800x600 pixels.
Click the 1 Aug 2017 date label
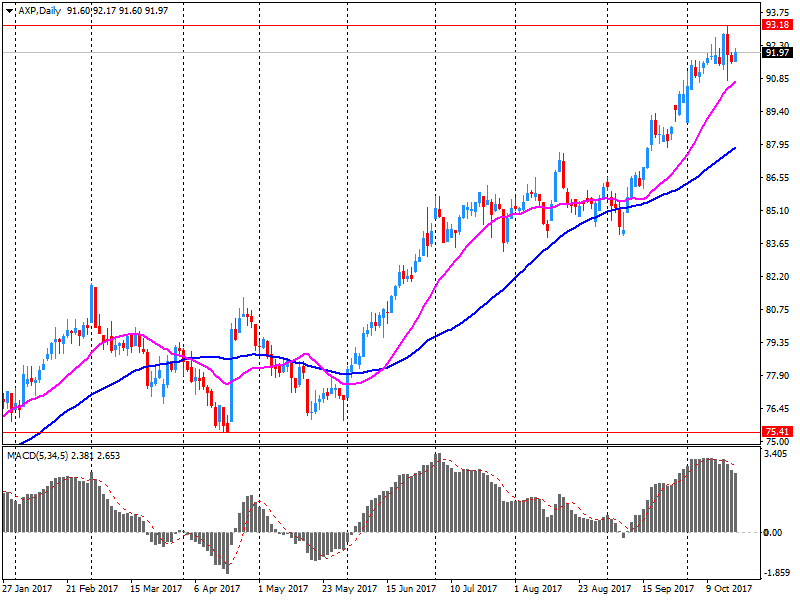538,589
